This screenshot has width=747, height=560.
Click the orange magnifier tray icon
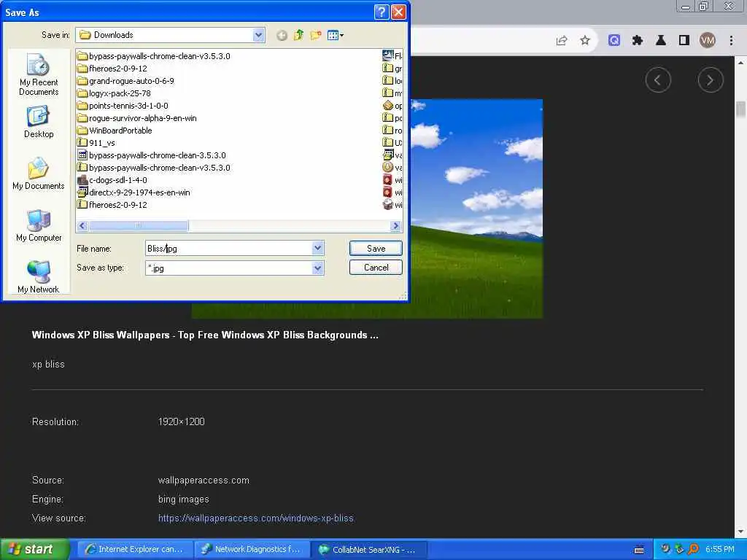pos(694,550)
